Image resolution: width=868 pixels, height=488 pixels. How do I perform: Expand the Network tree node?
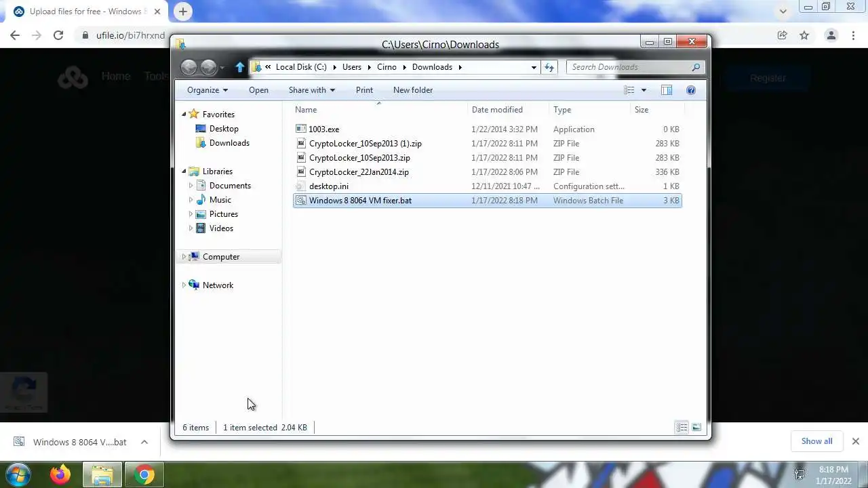(x=184, y=285)
